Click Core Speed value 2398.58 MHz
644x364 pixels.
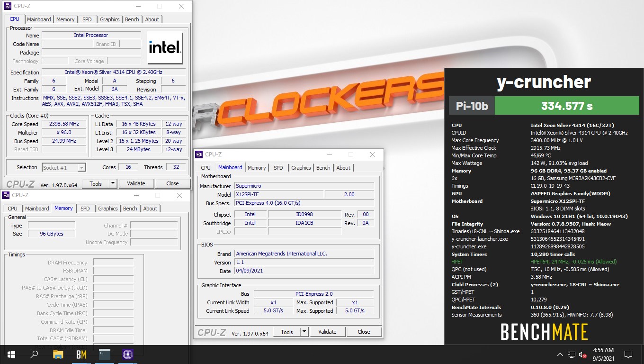[x=64, y=124]
